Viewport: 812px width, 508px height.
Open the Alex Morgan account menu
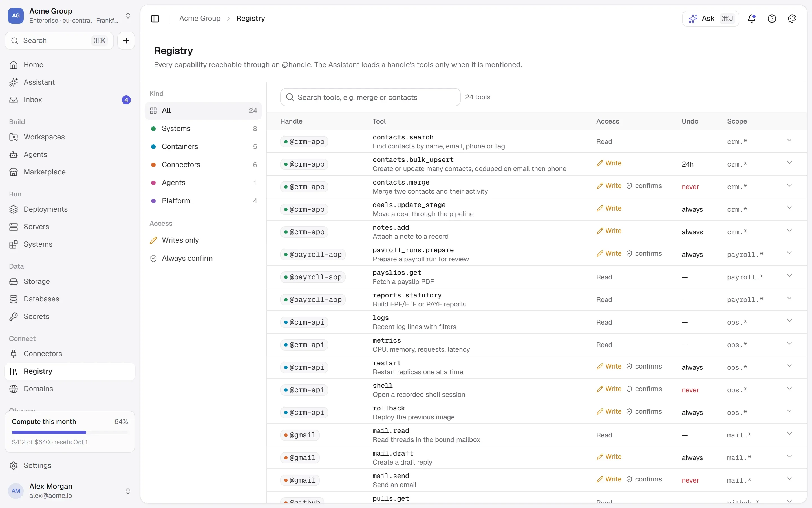pyautogui.click(x=70, y=491)
